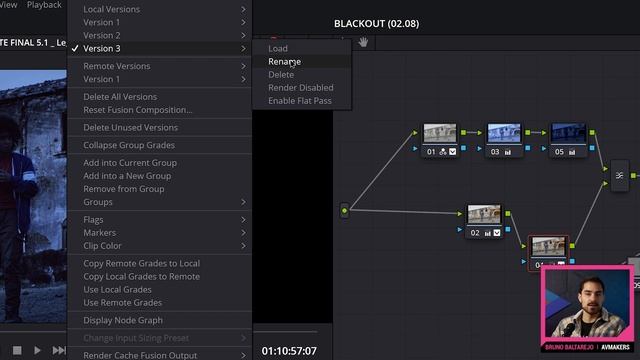Image resolution: width=640 pixels, height=360 pixels.
Task: Click node 02 blue key input triangle
Action: tap(460, 230)
